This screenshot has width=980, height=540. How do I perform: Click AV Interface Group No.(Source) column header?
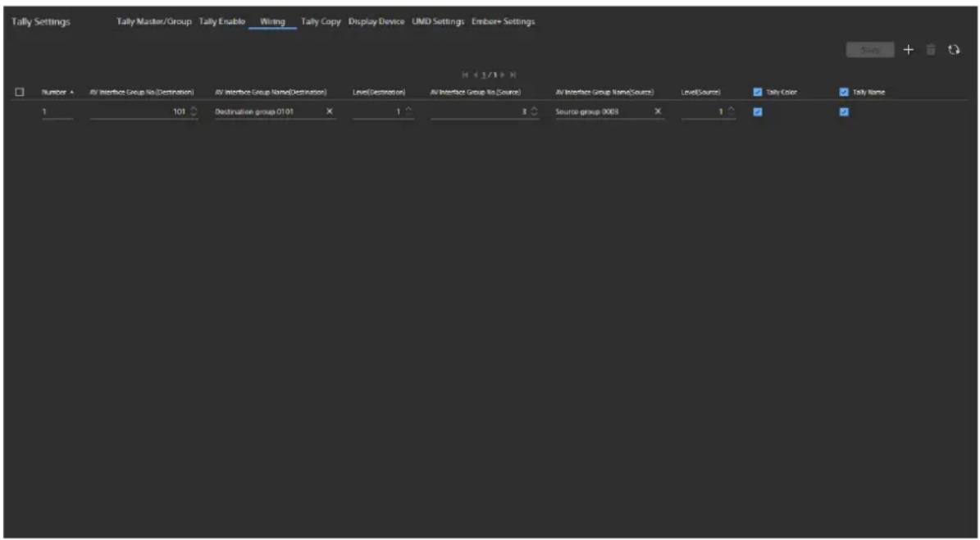pyautogui.click(x=476, y=93)
